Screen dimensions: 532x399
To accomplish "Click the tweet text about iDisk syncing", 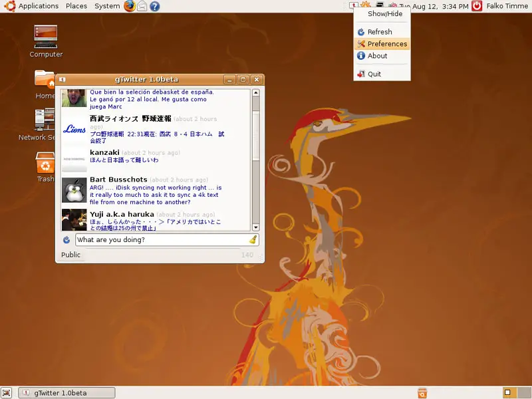I will pos(156,195).
